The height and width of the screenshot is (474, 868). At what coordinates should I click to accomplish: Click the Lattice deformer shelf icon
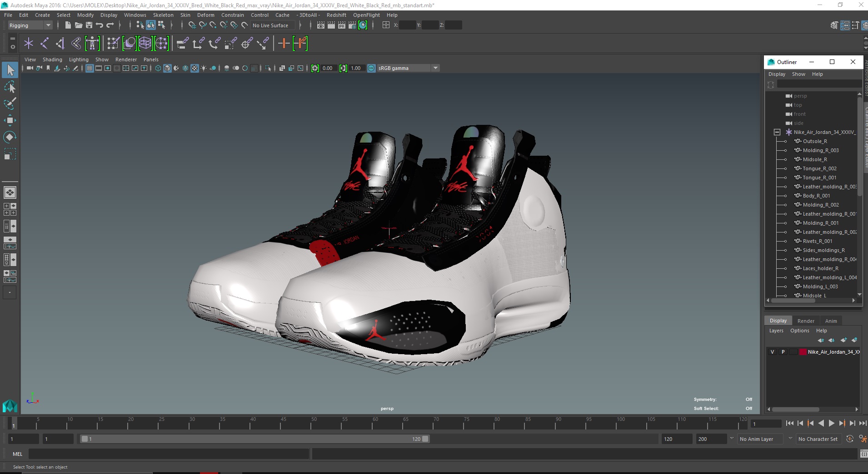[x=145, y=44]
